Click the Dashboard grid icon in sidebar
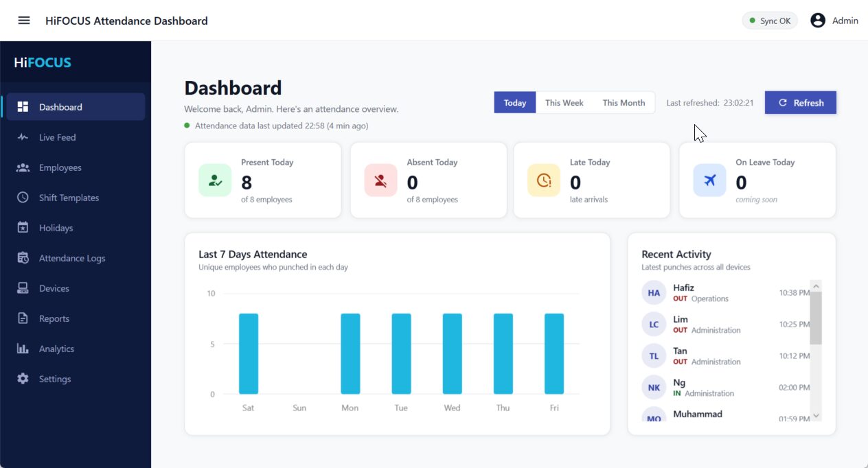 pos(23,107)
